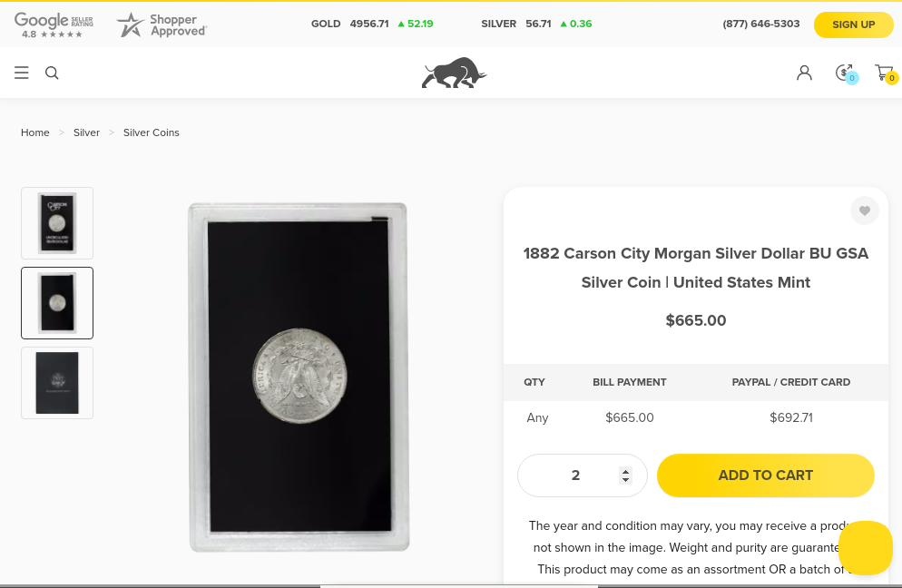This screenshot has width=902, height=588.
Task: Call the (877) 646-5303 phone number
Action: tap(761, 24)
